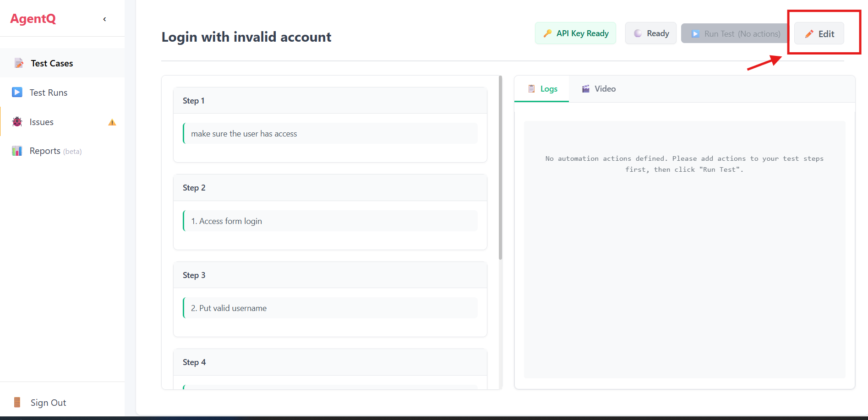
Task: Click the 'Put valid username' step text
Action: (229, 308)
